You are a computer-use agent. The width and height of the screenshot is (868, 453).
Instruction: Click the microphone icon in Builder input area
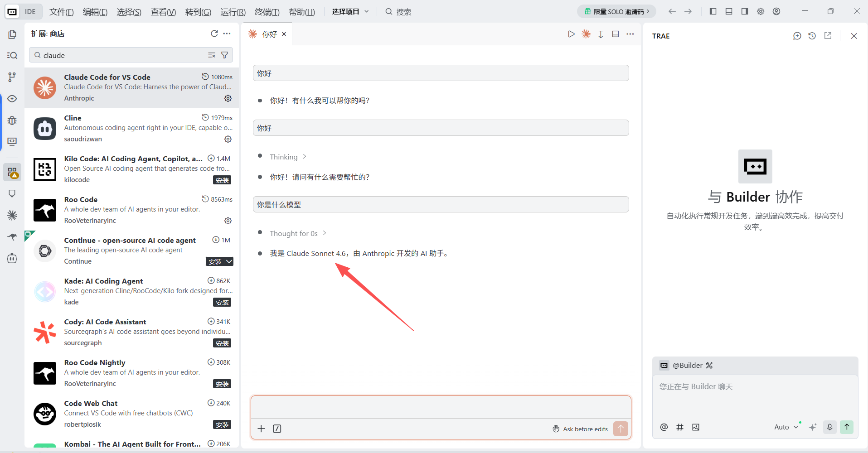pos(829,427)
